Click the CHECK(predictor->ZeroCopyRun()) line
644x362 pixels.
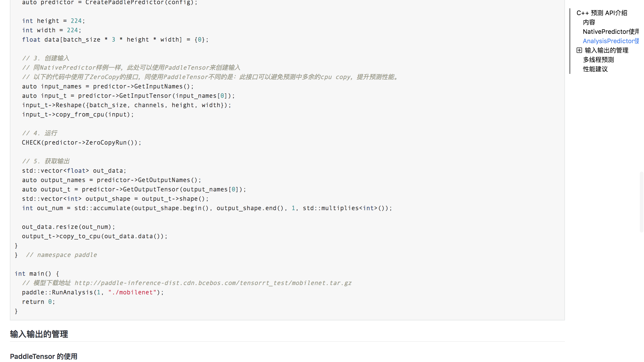coord(81,143)
